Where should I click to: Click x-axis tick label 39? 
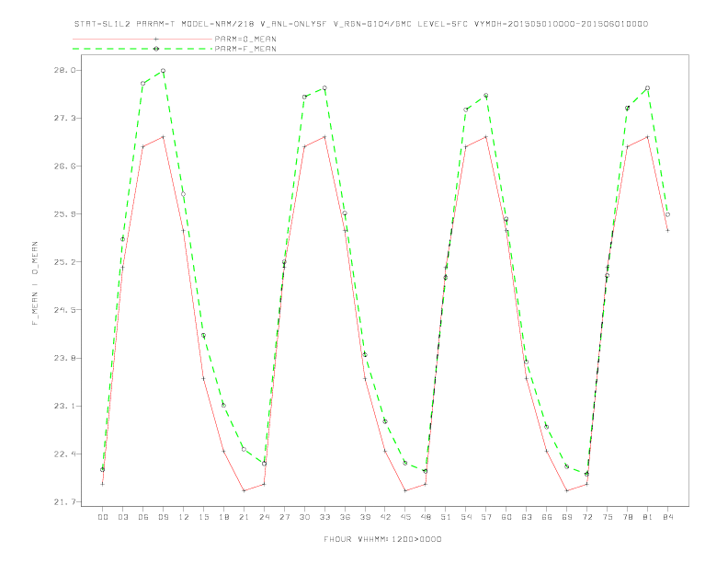click(365, 517)
